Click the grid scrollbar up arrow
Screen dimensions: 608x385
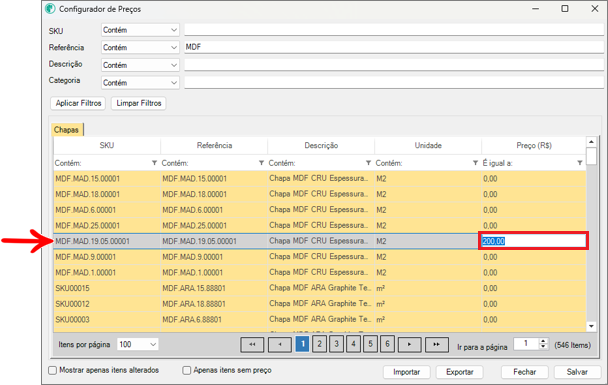591,142
